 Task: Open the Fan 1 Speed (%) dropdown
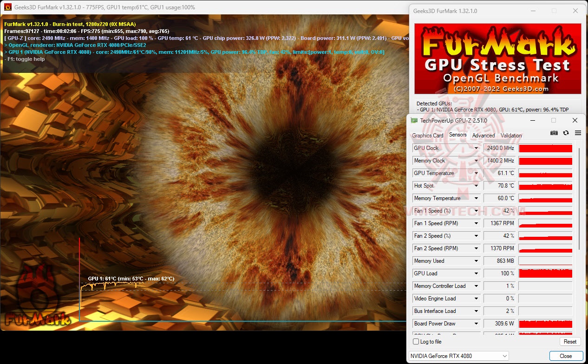[476, 211]
